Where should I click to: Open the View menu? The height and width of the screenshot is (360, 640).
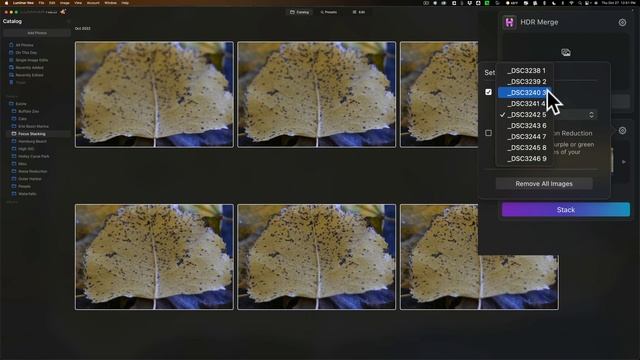click(78, 3)
